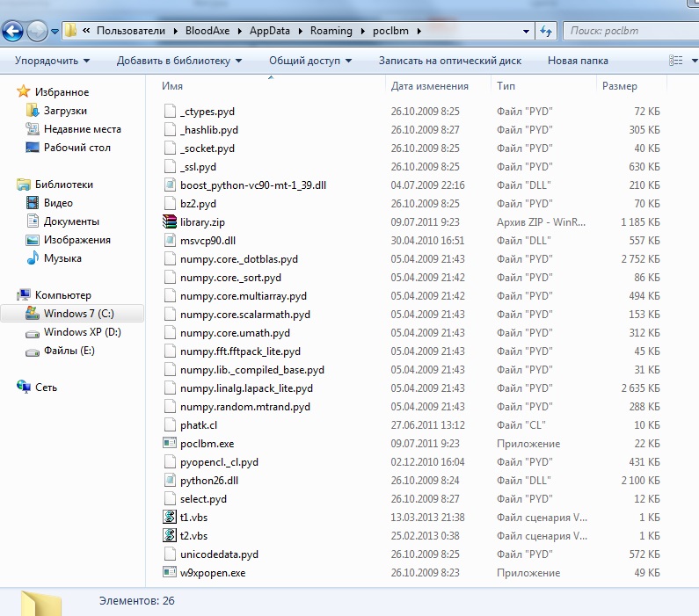Click the Документы library icon

tap(33, 221)
